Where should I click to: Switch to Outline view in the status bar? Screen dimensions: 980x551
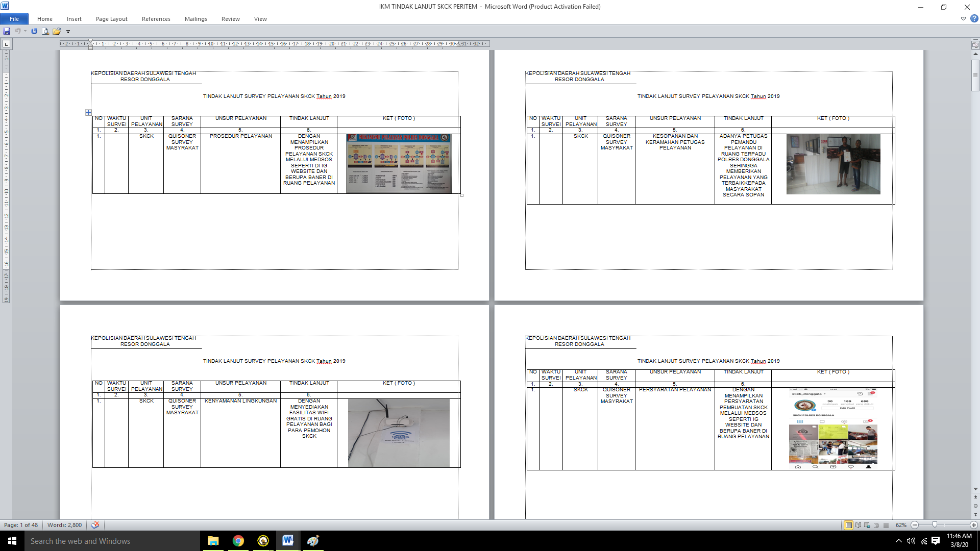pos(876,525)
